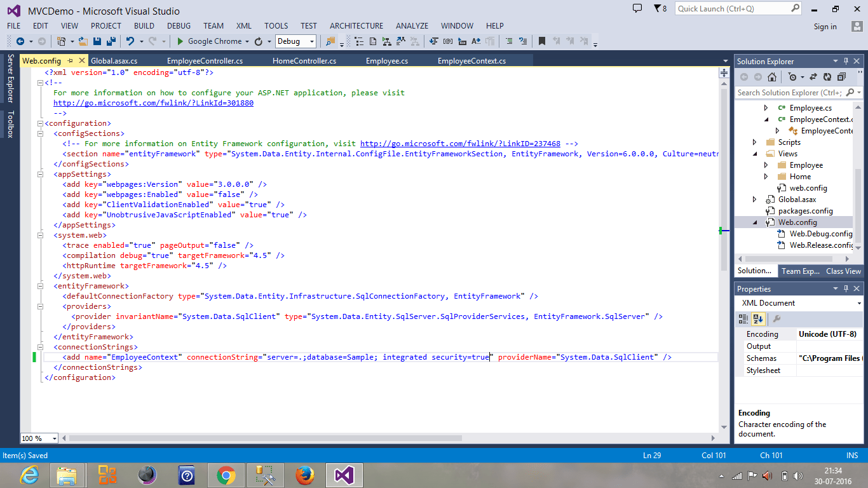
Task: Pin the Solution Explorer panel
Action: [846, 61]
